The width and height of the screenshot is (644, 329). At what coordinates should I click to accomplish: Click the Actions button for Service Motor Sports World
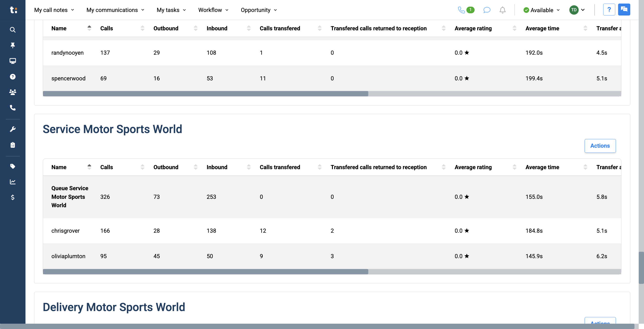click(600, 146)
